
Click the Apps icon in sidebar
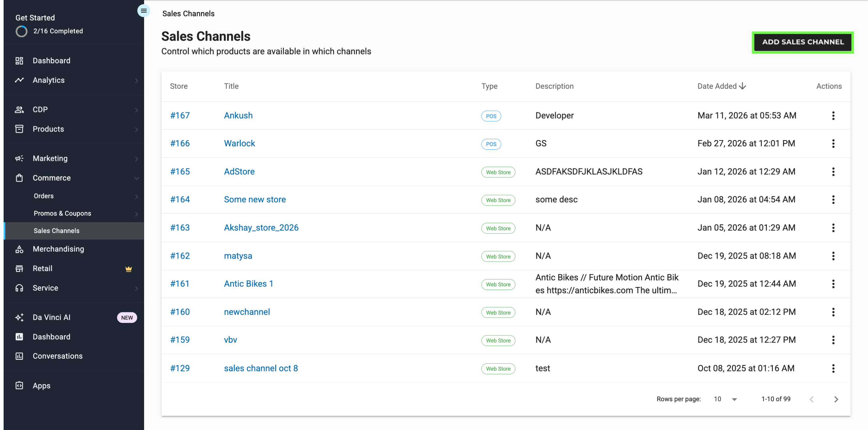click(x=19, y=385)
